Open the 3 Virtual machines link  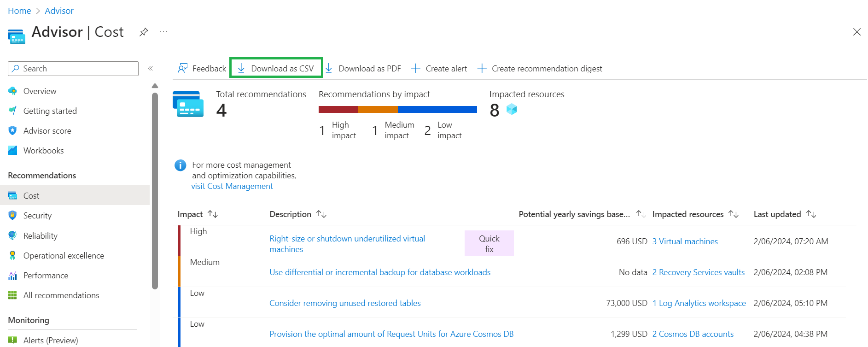coord(685,241)
